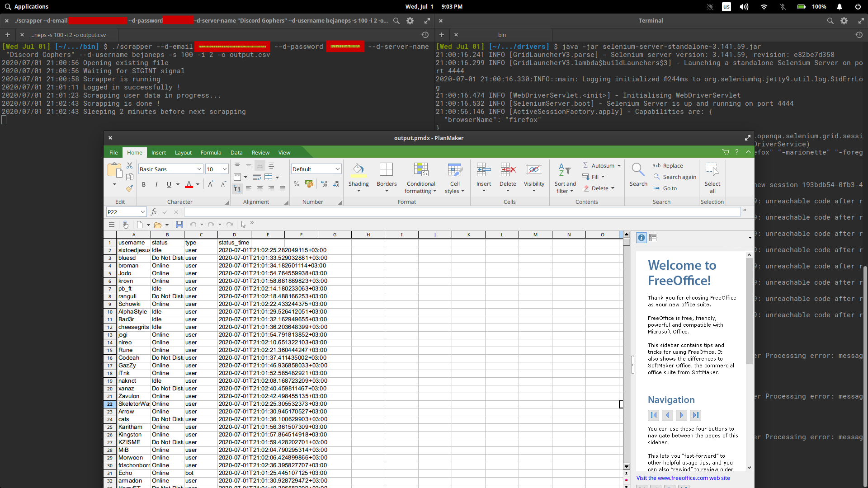868x488 pixels.
Task: Open www.freeoffice.com web site link
Action: tap(683, 478)
